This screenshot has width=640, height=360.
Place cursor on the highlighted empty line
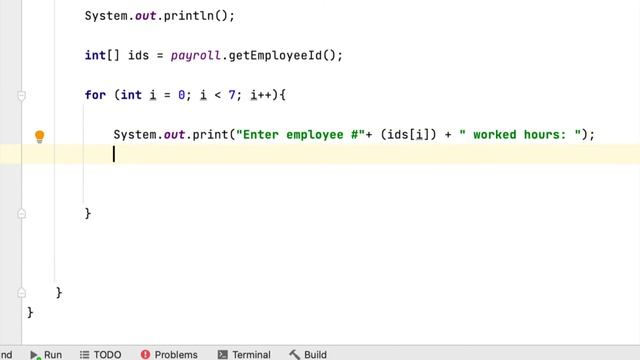click(320, 154)
